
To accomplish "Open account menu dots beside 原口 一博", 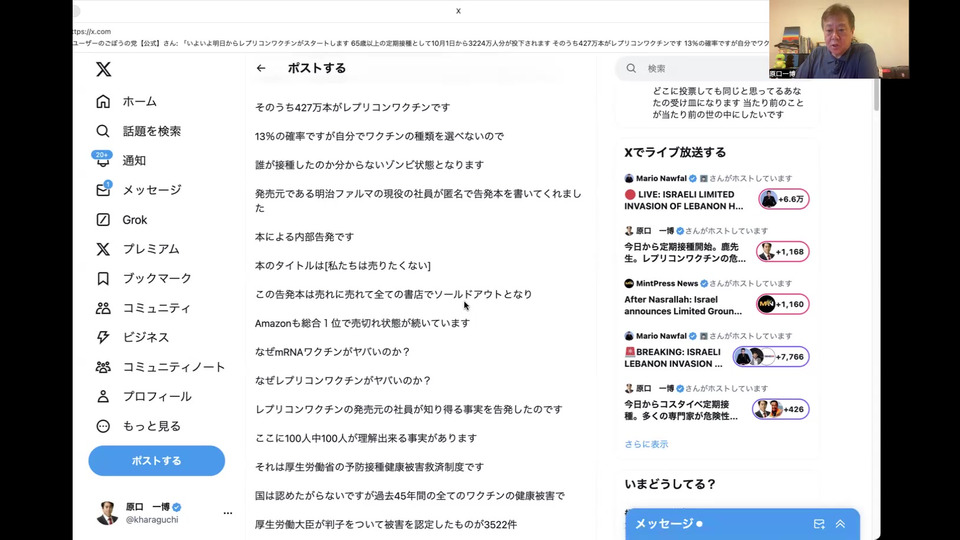I will [x=228, y=513].
